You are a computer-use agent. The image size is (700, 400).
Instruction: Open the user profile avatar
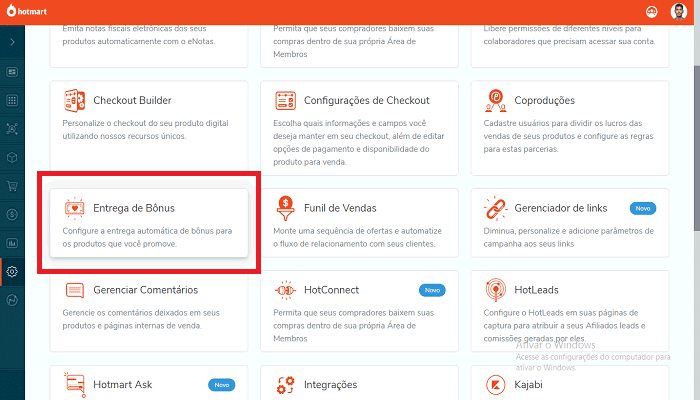click(x=679, y=12)
